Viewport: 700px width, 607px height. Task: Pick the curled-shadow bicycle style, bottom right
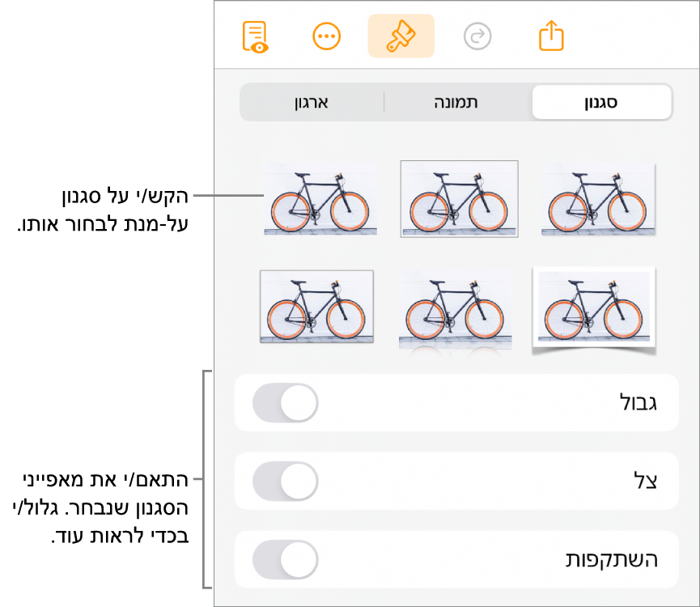594,312
